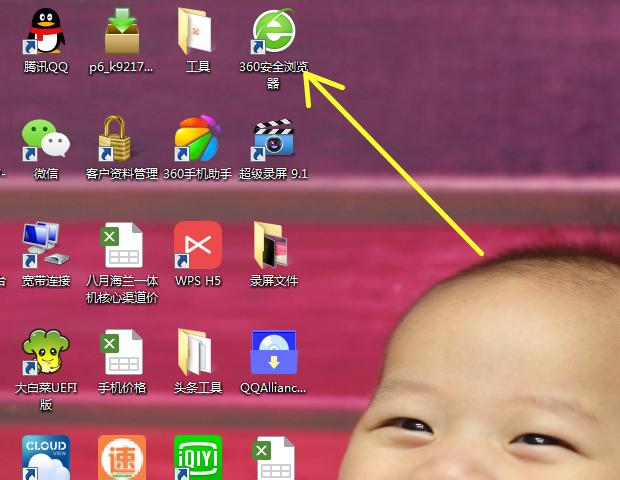The height and width of the screenshot is (480, 620).
Task: Select the 八月海兰一体机核心渠道价 spreadsheet file
Action: pyautogui.click(x=122, y=245)
